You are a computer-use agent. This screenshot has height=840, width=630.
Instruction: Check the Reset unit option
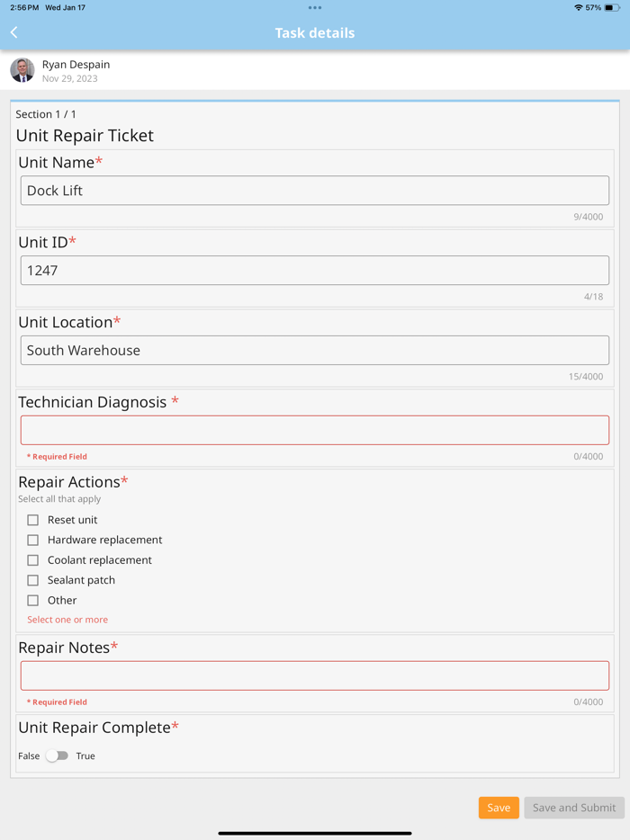coord(33,520)
